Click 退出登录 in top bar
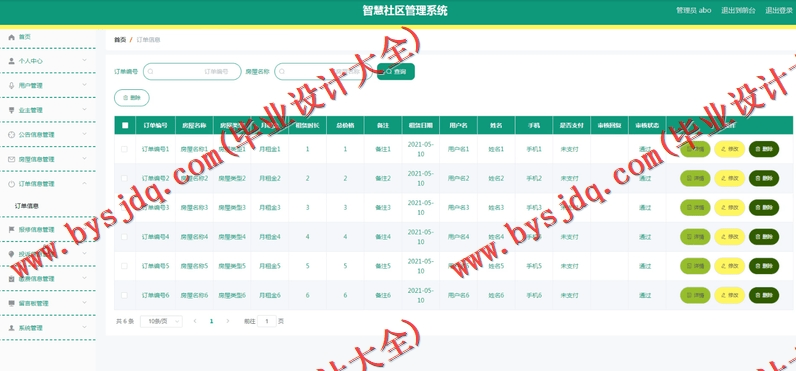 click(780, 10)
